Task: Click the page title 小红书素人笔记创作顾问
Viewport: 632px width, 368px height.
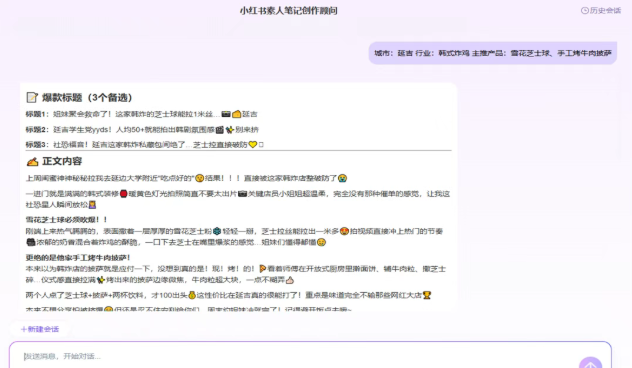Action: coord(288,11)
